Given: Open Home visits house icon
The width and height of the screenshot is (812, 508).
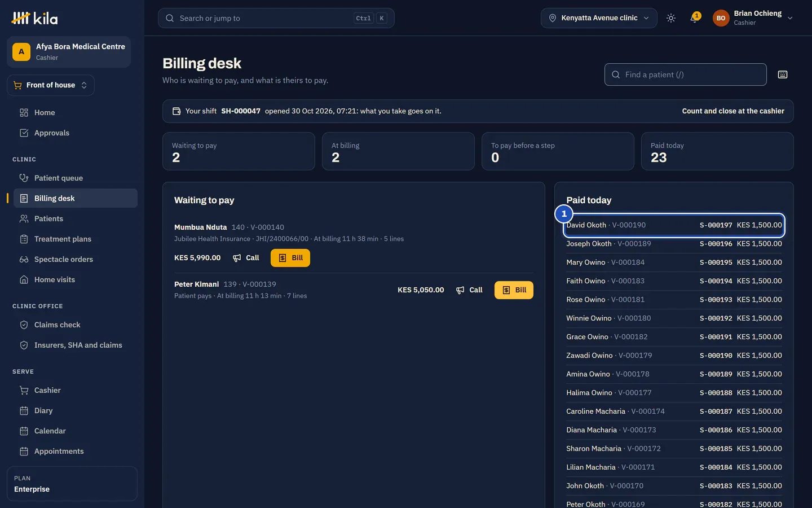Looking at the screenshot, I should 24,279.
